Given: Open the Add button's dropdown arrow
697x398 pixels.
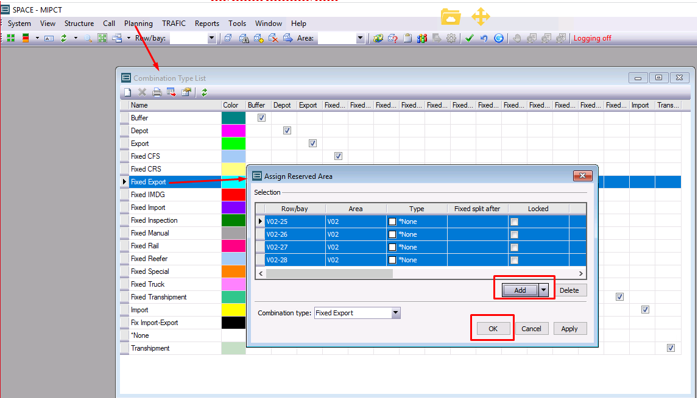Looking at the screenshot, I should [x=544, y=290].
